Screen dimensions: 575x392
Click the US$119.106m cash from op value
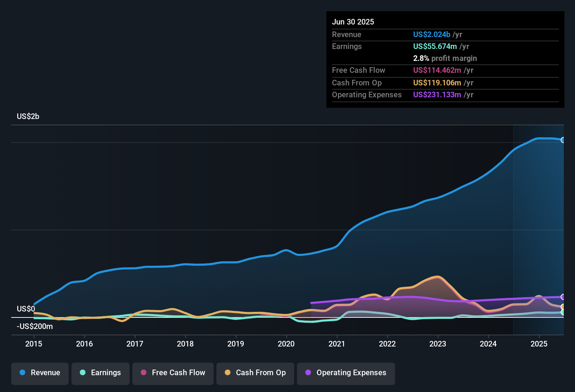click(437, 83)
